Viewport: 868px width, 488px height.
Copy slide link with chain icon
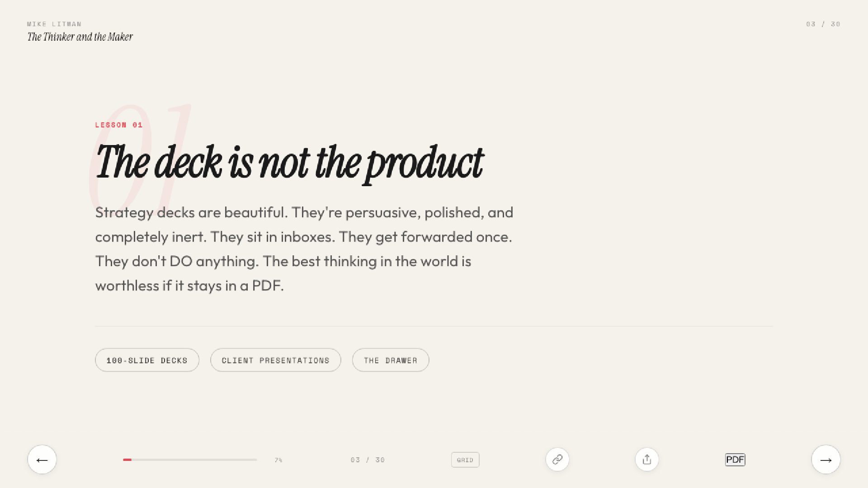(x=557, y=460)
